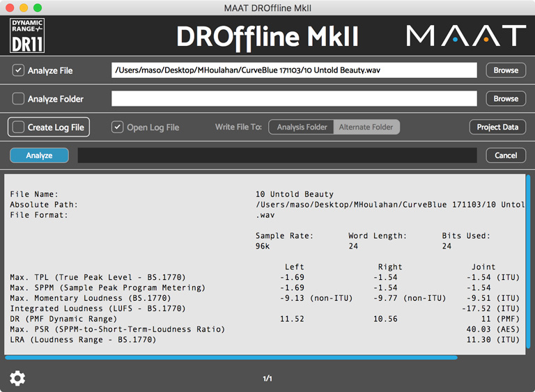Image resolution: width=535 pixels, height=392 pixels.
Task: Enable the Analyze Folder checkbox
Action: [18, 99]
